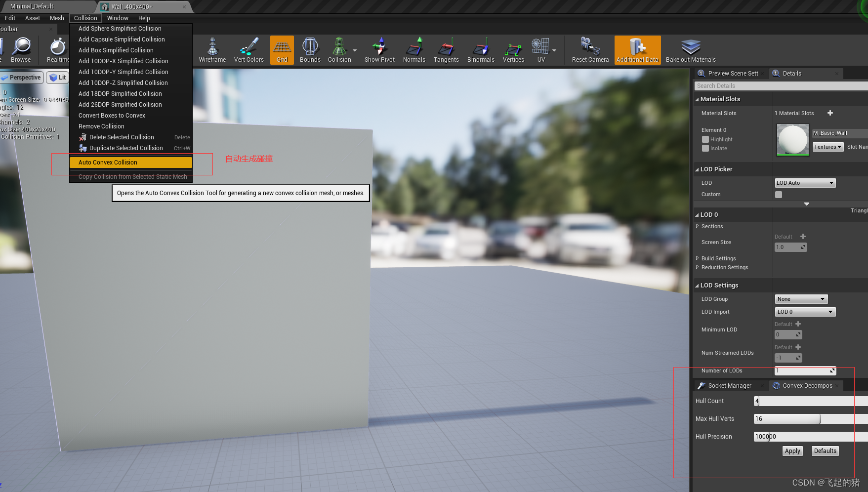The height and width of the screenshot is (492, 868).
Task: Open the Asset menu
Action: (x=33, y=18)
